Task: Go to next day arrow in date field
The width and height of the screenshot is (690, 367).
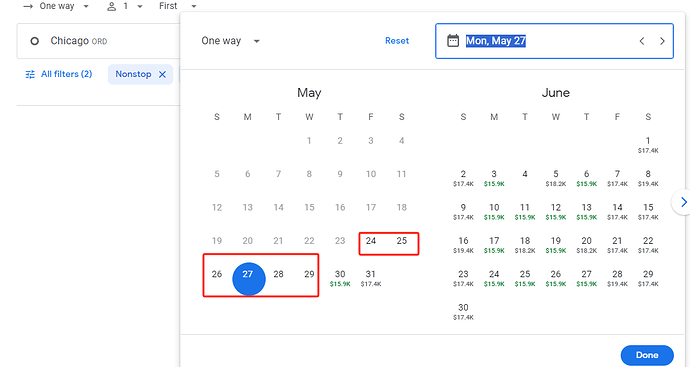Action: [x=662, y=41]
